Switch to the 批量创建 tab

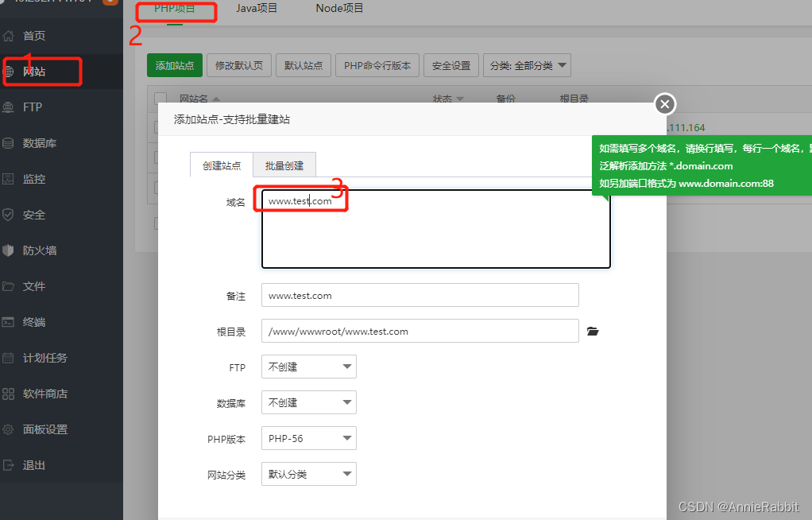pyautogui.click(x=284, y=165)
